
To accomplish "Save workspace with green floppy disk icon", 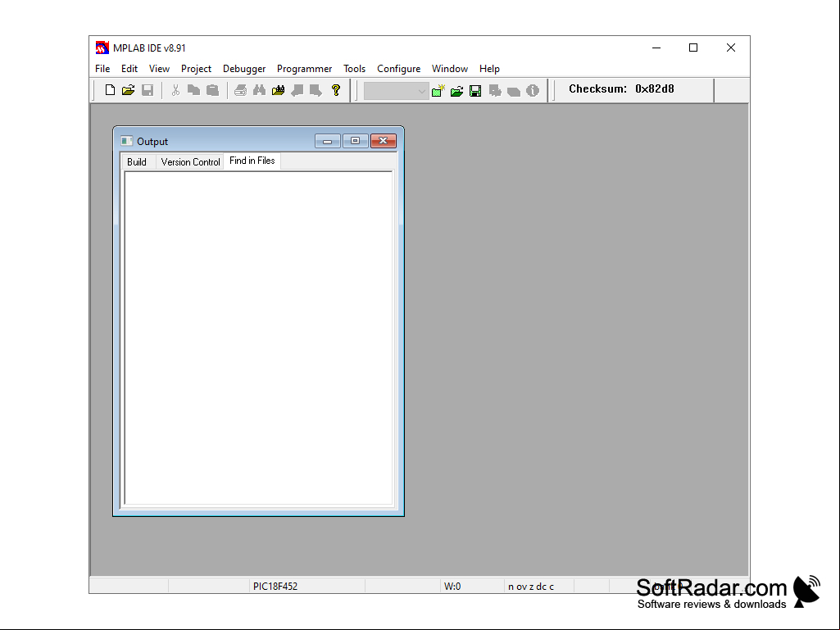I will [x=475, y=91].
